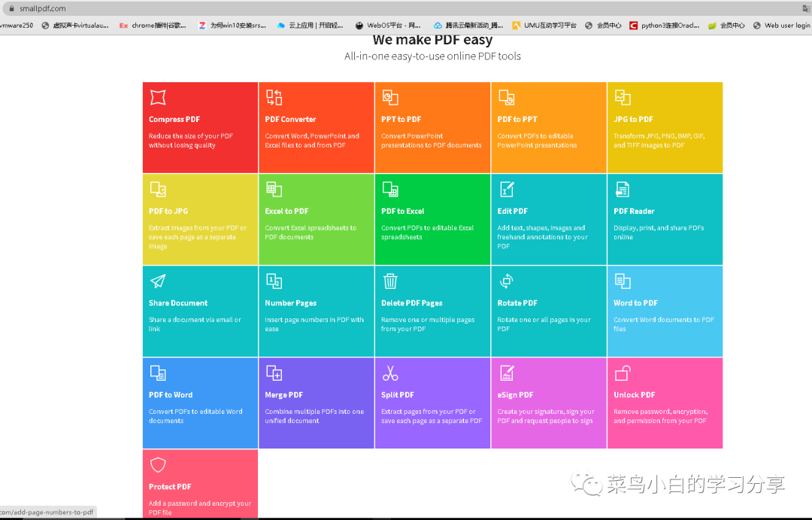Open the PDF Reader document icon
This screenshot has width=812, height=520.
[x=623, y=189]
